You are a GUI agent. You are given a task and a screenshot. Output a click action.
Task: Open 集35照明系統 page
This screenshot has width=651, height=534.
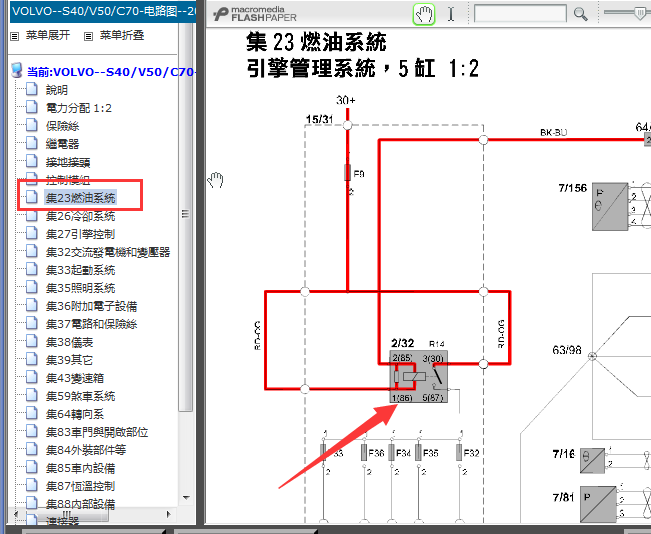click(81, 288)
